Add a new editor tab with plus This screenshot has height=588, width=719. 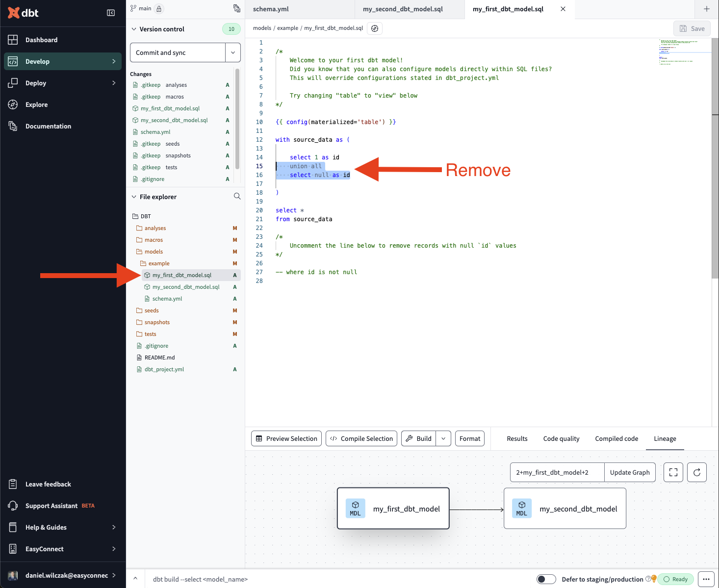point(707,9)
